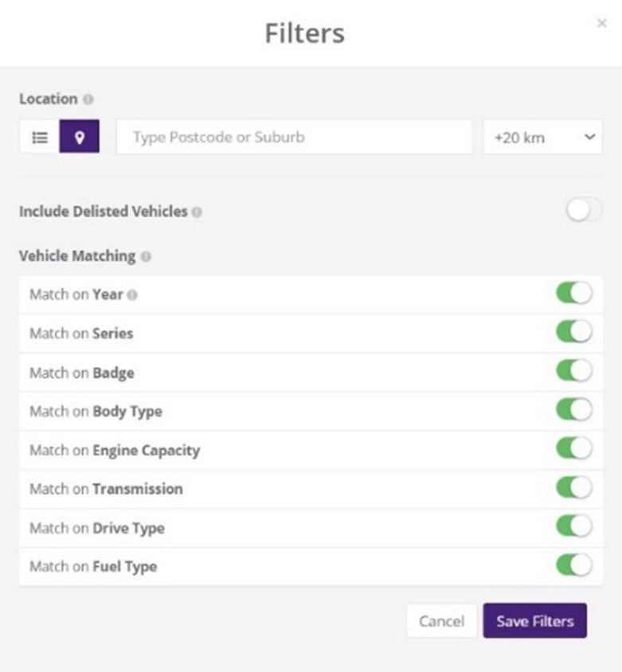Disable Match on Fuel Type
Image resolution: width=622 pixels, height=672 pixels.
[574, 565]
